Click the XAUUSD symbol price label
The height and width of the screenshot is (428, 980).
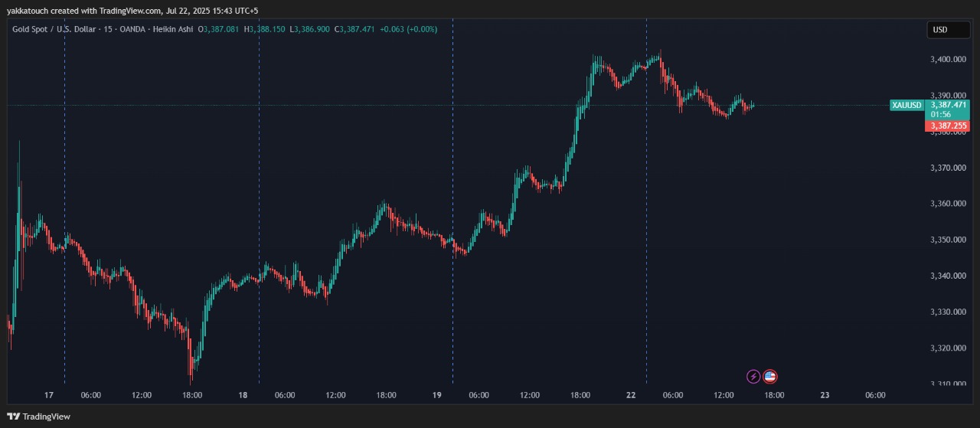pos(906,105)
